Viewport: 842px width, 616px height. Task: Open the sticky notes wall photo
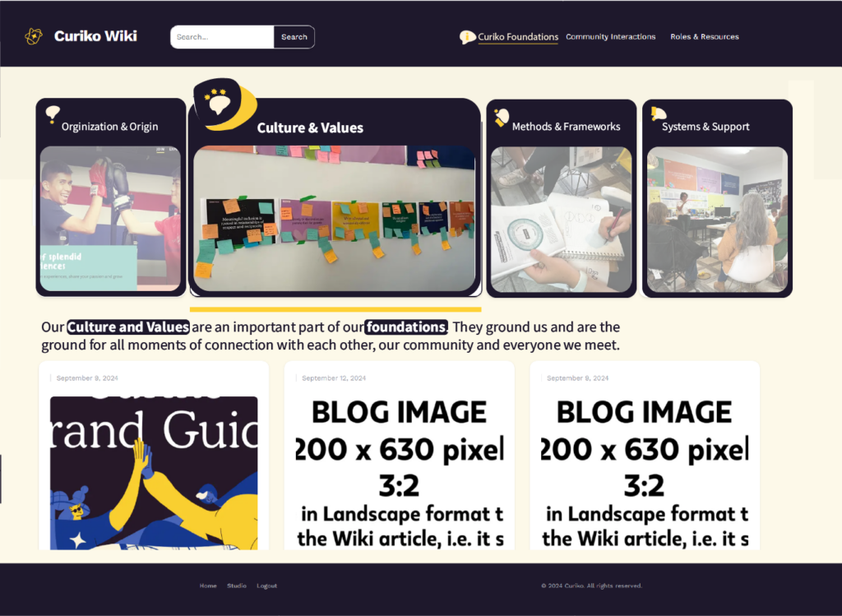(334, 218)
